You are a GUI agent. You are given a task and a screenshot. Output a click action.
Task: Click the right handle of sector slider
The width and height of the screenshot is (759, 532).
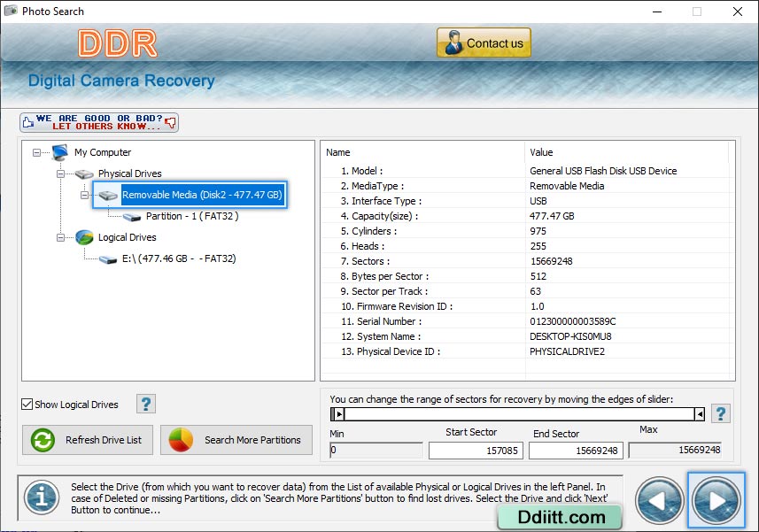pyautogui.click(x=700, y=414)
